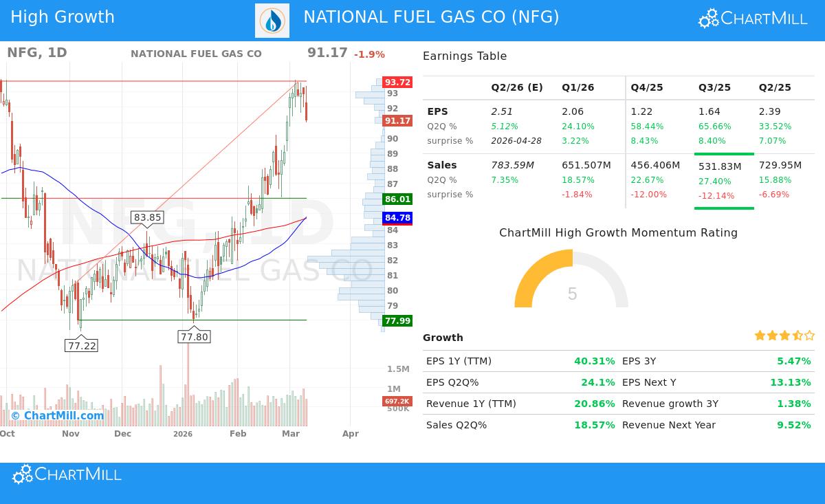Click the red 93.72 resistance price label

pos(397,82)
